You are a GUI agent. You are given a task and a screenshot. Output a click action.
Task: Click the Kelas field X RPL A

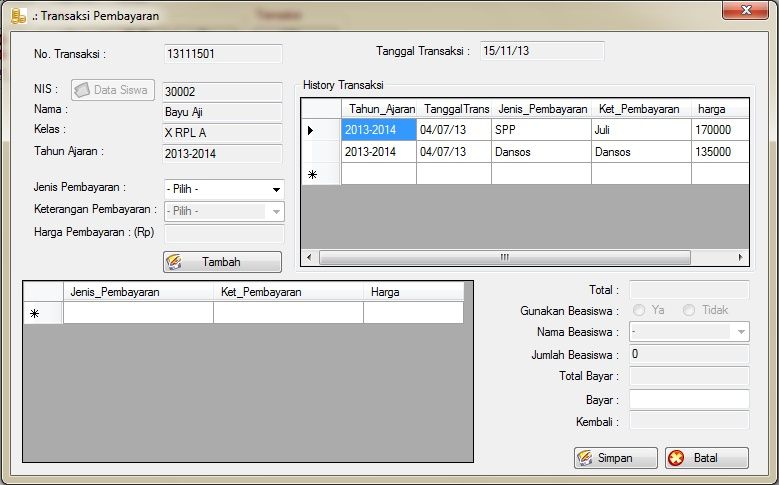tap(222, 133)
